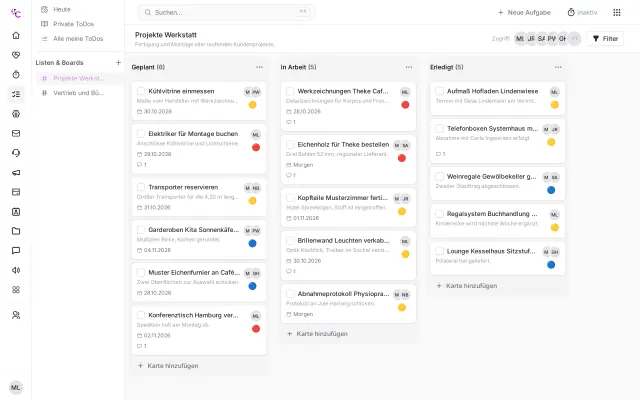
Task: Click yellow dot on Abnahmeprotokoll Physiopraxis card
Action: (x=402, y=307)
